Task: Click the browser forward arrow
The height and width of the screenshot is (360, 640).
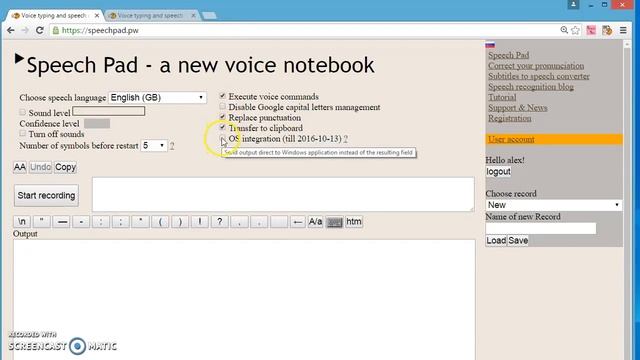Action: point(25,30)
